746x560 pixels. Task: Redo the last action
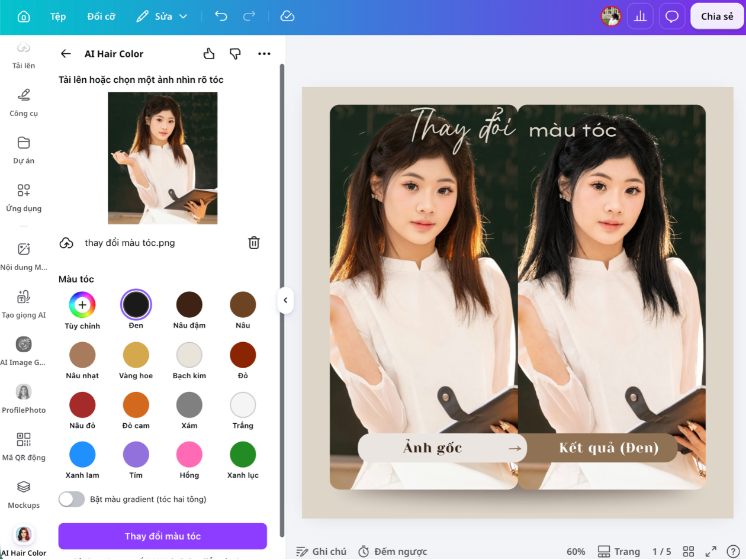coord(250,16)
